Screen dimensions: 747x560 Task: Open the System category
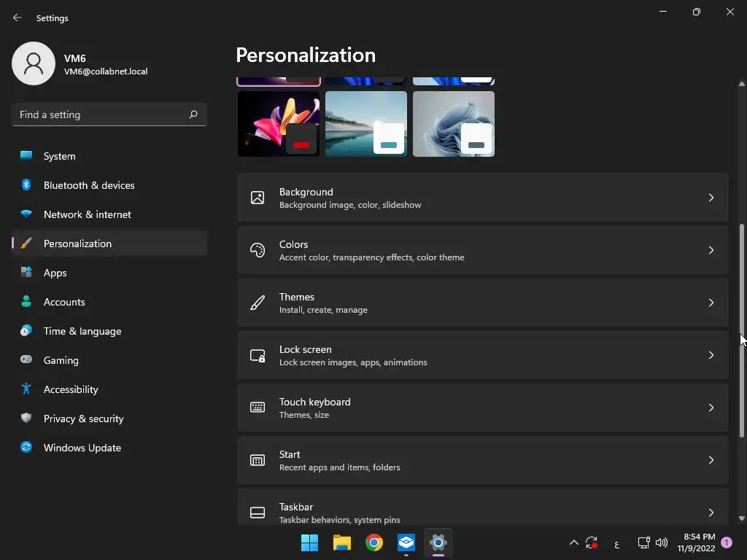pyautogui.click(x=109, y=156)
